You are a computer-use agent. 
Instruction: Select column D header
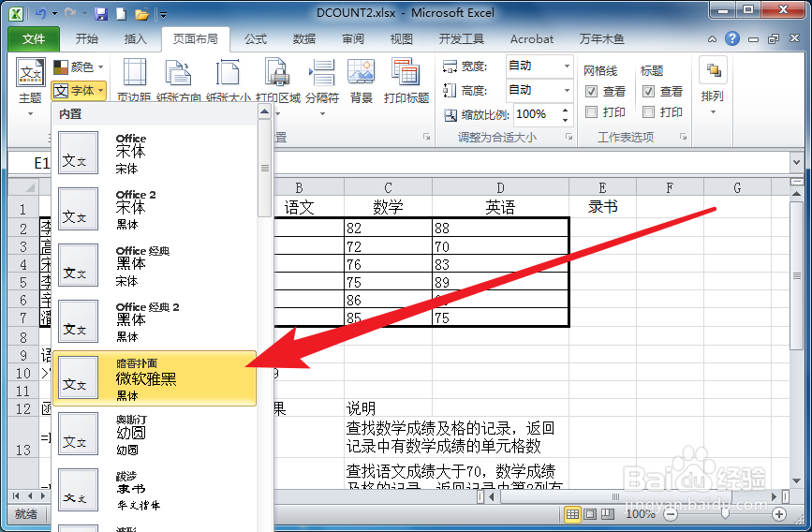[500, 187]
